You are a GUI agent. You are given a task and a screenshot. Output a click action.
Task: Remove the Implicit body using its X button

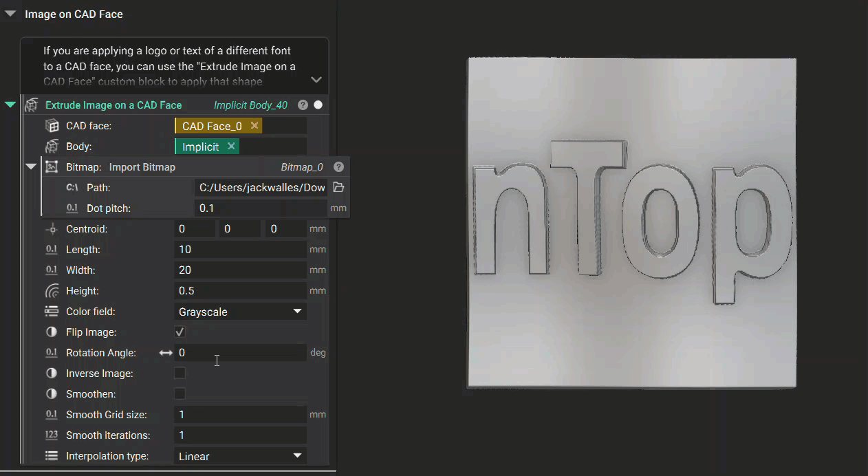click(x=231, y=146)
